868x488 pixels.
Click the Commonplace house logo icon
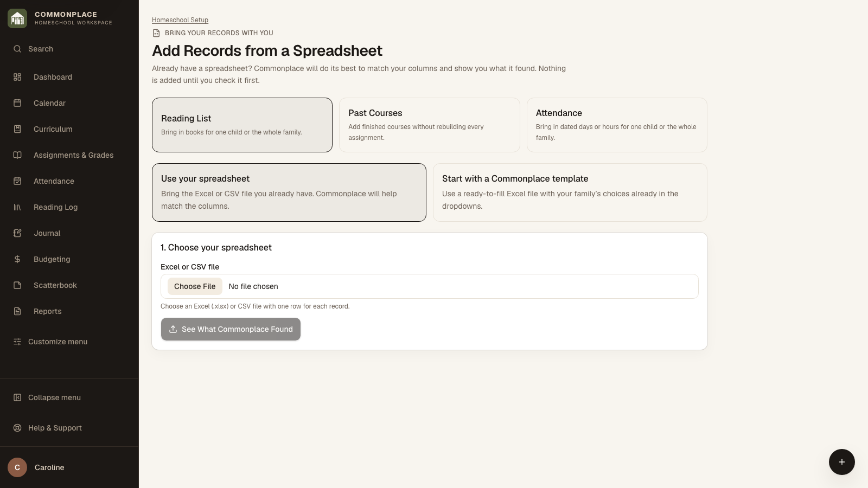pos(17,18)
